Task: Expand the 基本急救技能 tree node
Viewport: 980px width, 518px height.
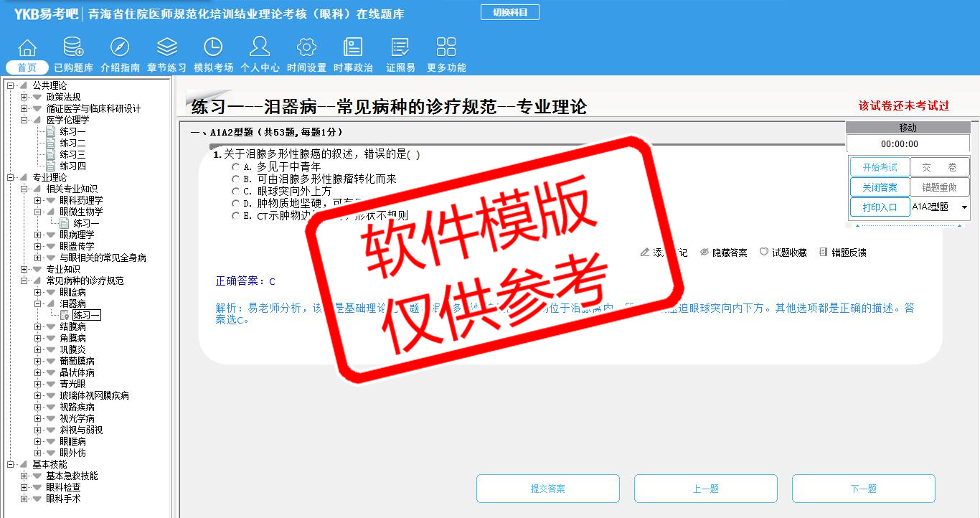Action: pyautogui.click(x=24, y=476)
